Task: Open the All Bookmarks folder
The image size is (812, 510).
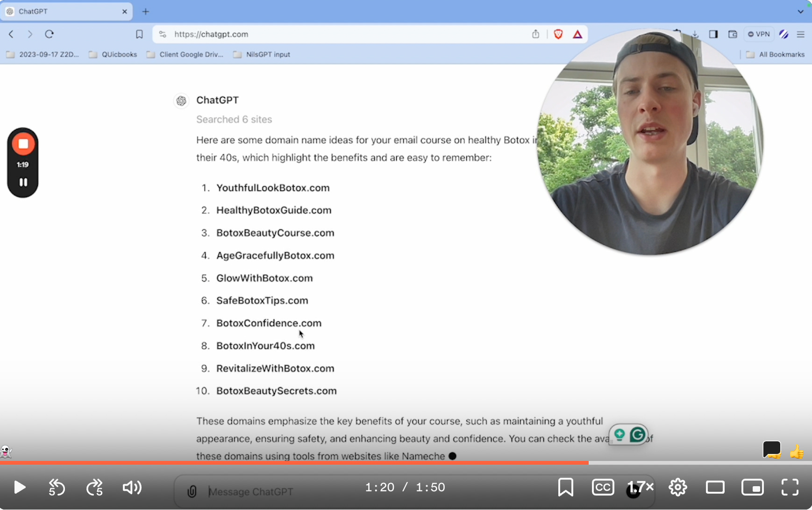Action: click(776, 55)
